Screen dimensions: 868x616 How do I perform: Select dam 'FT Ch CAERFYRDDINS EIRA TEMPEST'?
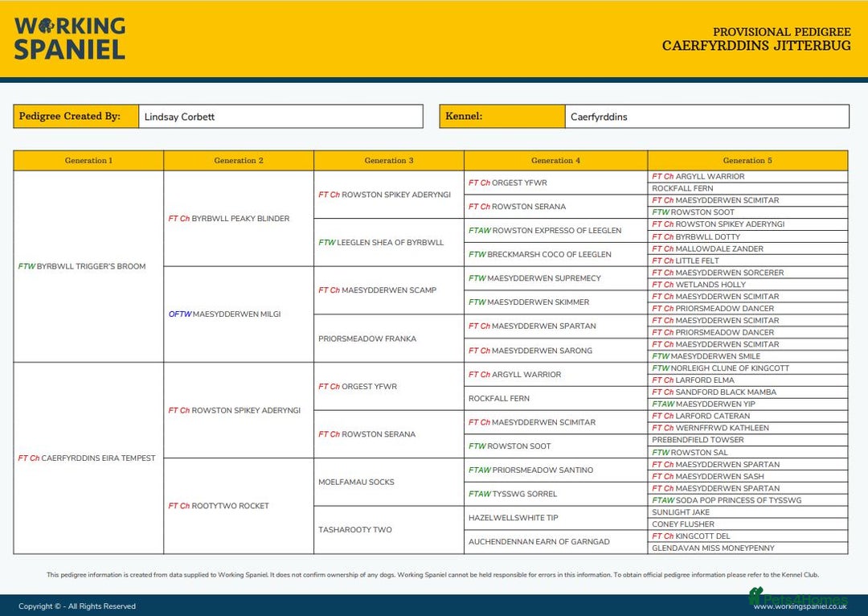coord(88,458)
